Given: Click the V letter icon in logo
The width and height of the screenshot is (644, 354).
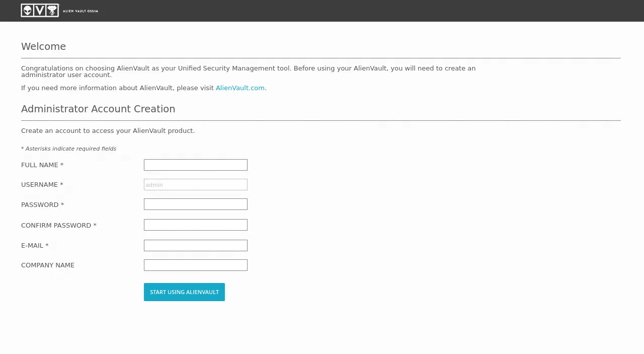Looking at the screenshot, I should 40,10.
